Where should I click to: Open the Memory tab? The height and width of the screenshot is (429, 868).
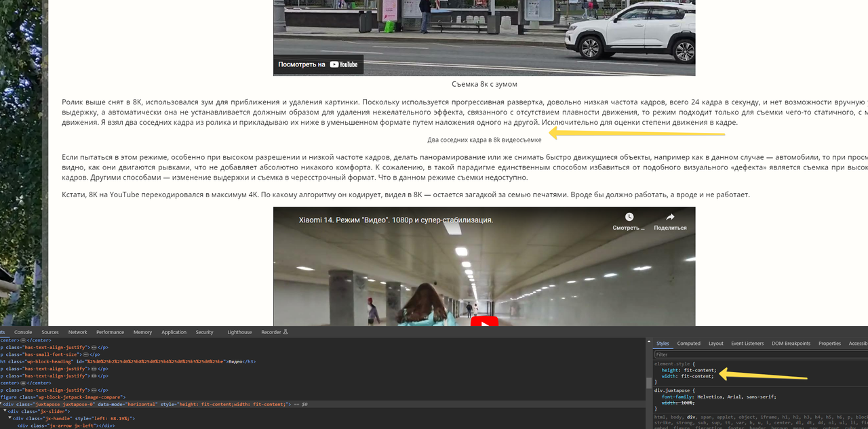pos(142,332)
